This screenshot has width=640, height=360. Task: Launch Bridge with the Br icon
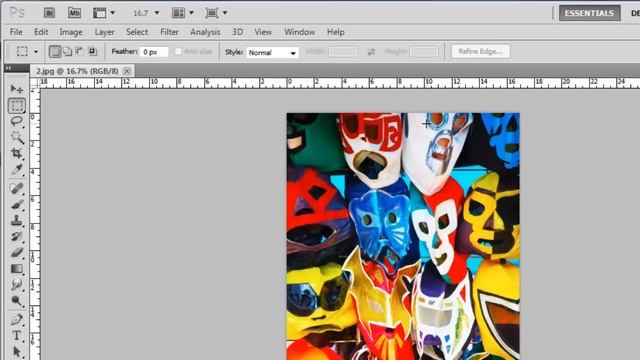click(x=49, y=13)
